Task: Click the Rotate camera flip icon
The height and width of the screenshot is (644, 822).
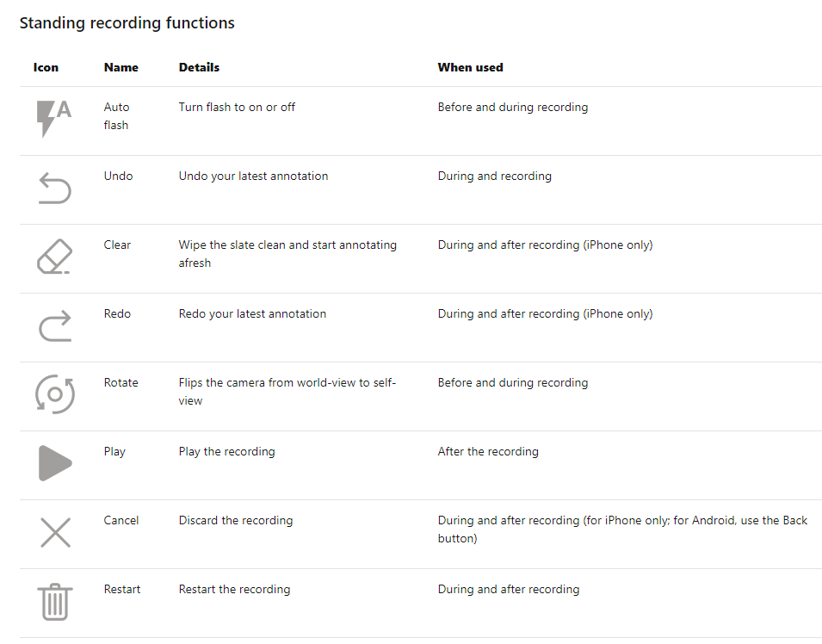Action: [55, 394]
